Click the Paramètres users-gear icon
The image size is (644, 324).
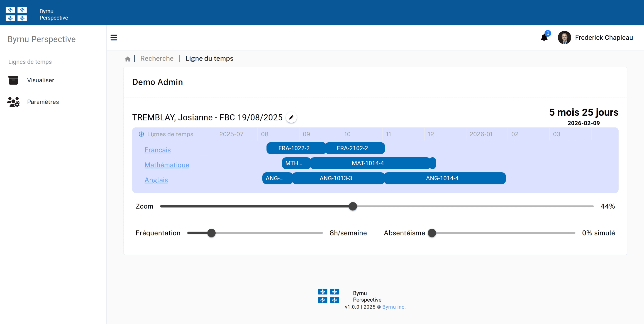tap(13, 102)
